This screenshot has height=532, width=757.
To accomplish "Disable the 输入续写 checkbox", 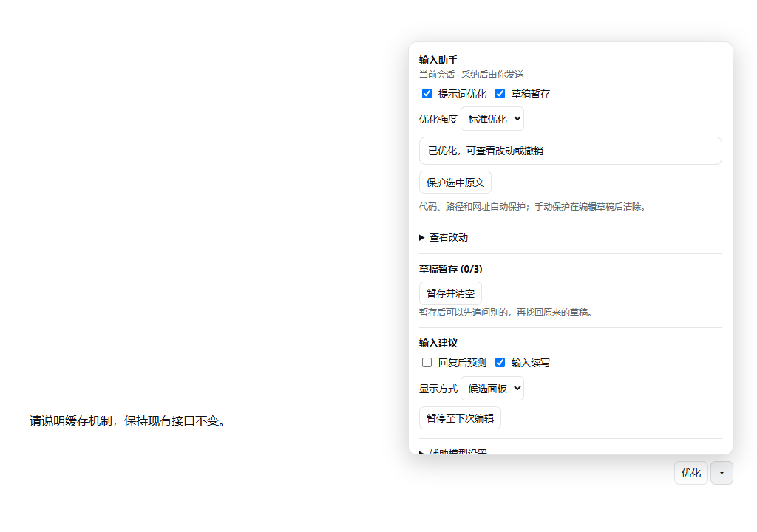I will point(500,363).
